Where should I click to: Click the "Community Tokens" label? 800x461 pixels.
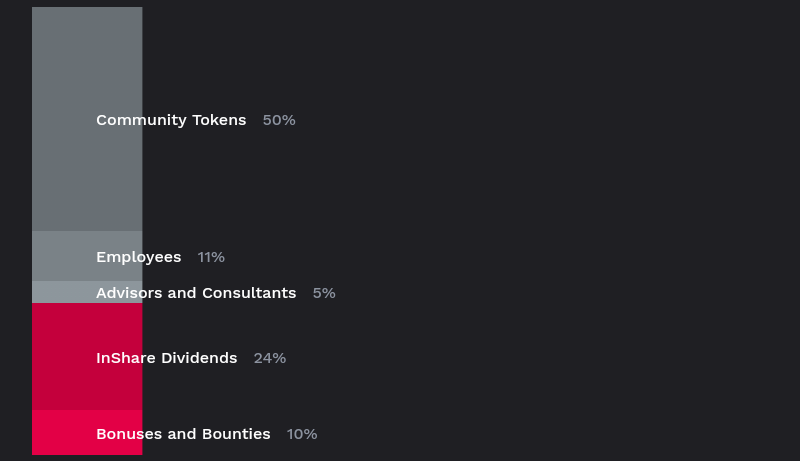click(171, 120)
